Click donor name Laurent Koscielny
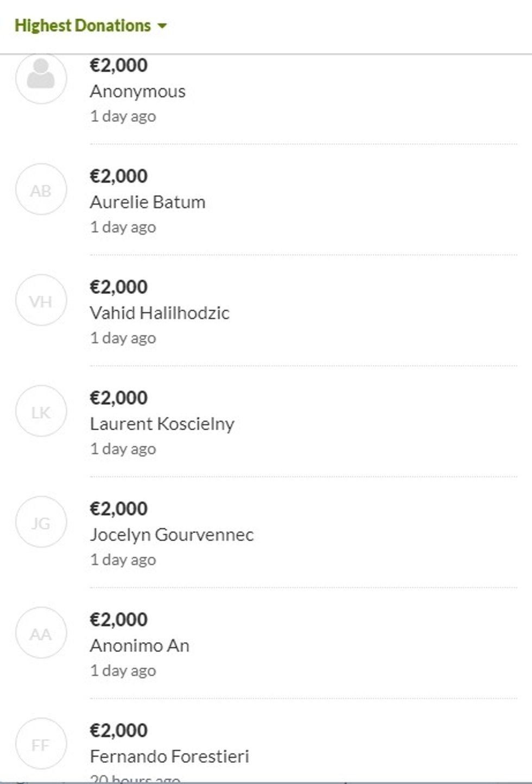This screenshot has width=532, height=784. point(162,424)
